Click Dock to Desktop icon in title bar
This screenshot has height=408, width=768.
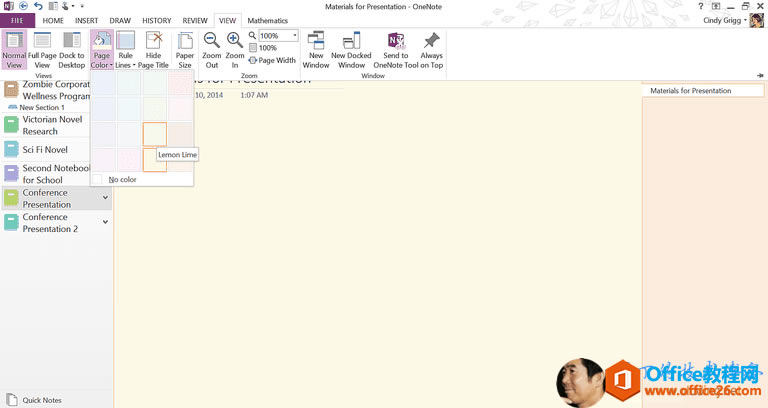[x=53, y=6]
